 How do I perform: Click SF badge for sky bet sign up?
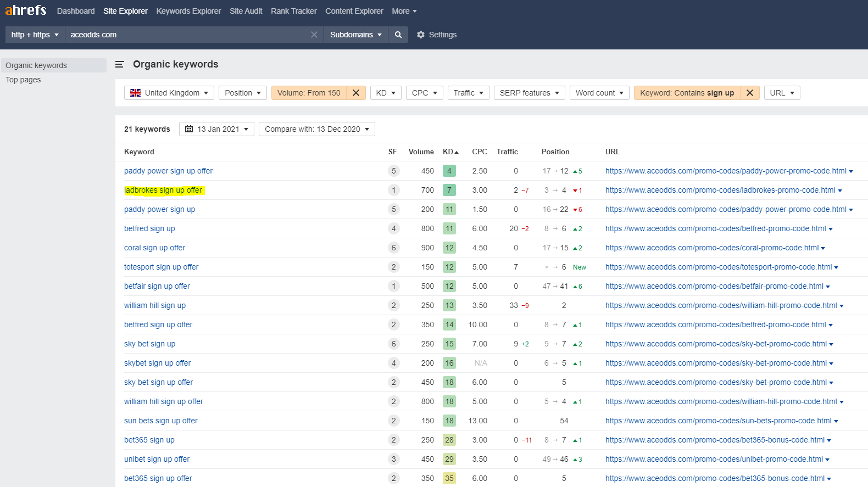pos(393,344)
